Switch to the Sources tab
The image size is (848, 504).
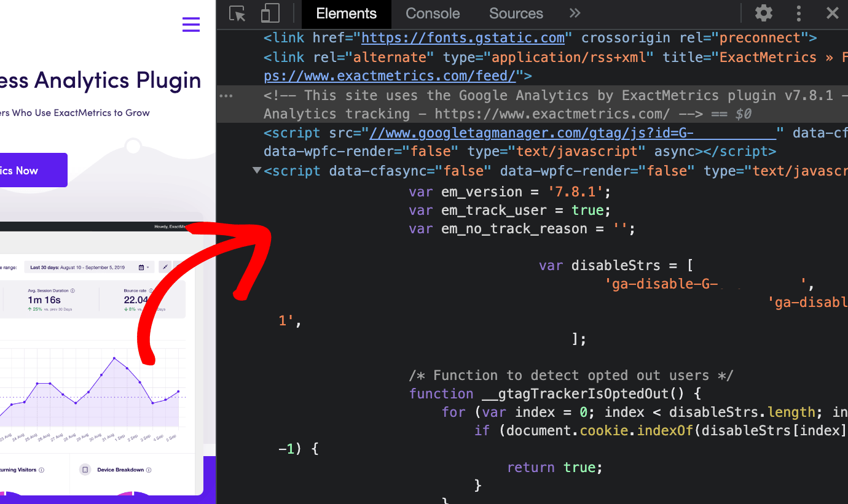(x=516, y=13)
